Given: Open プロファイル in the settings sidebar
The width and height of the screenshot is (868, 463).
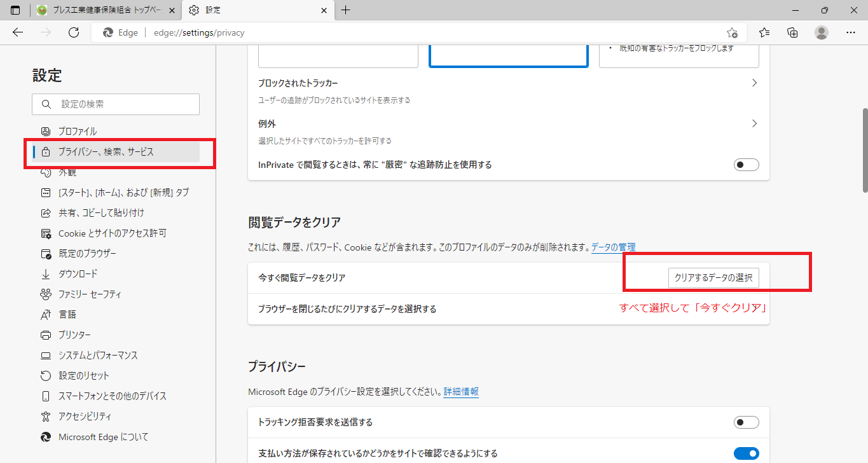Looking at the screenshot, I should pos(116,132).
